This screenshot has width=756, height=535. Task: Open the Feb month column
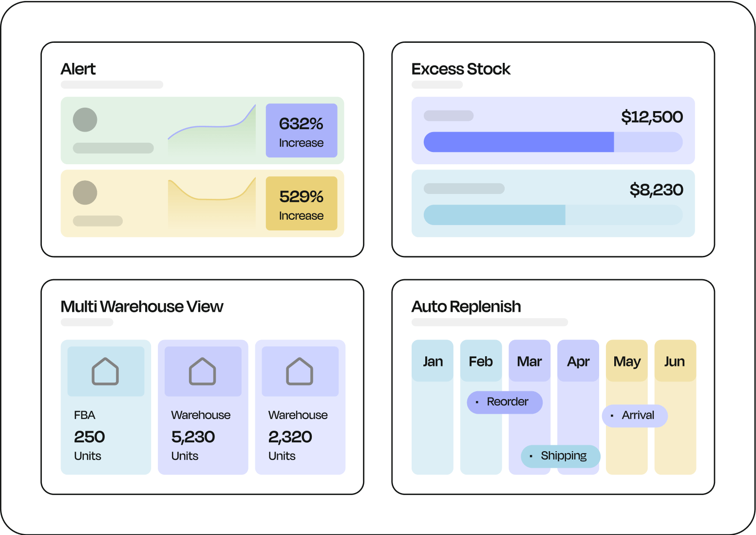pos(481,407)
